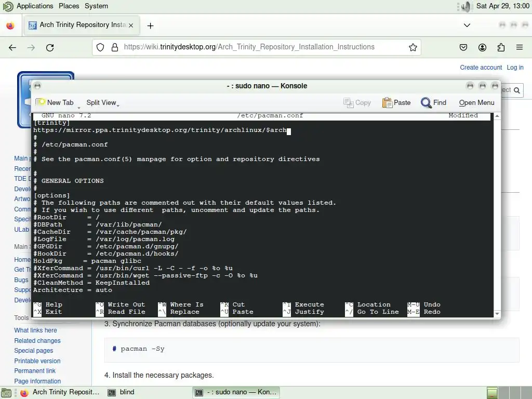Click the padlock site security icon
Viewport: 532px width, 399px height.
tap(115, 47)
